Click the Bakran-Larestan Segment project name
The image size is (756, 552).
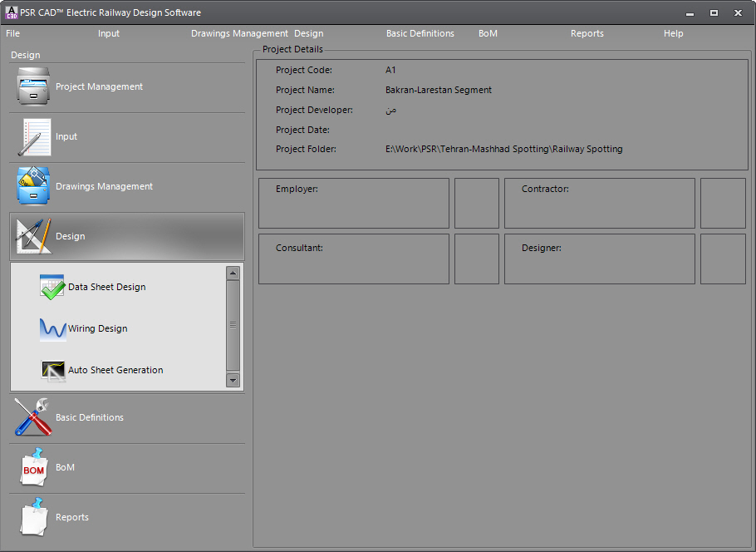(x=439, y=90)
